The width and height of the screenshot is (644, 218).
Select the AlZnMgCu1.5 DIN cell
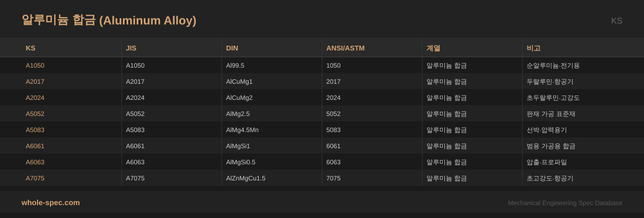[x=246, y=178]
